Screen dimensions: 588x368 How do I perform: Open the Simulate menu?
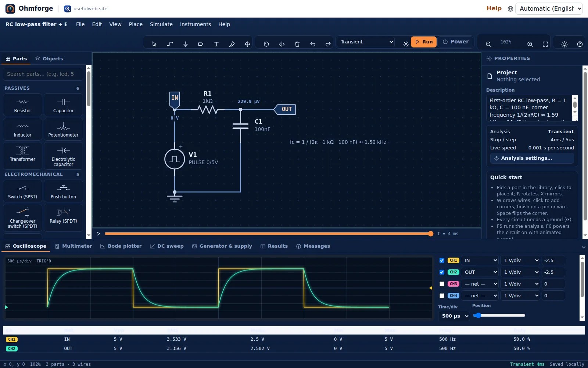click(x=161, y=24)
